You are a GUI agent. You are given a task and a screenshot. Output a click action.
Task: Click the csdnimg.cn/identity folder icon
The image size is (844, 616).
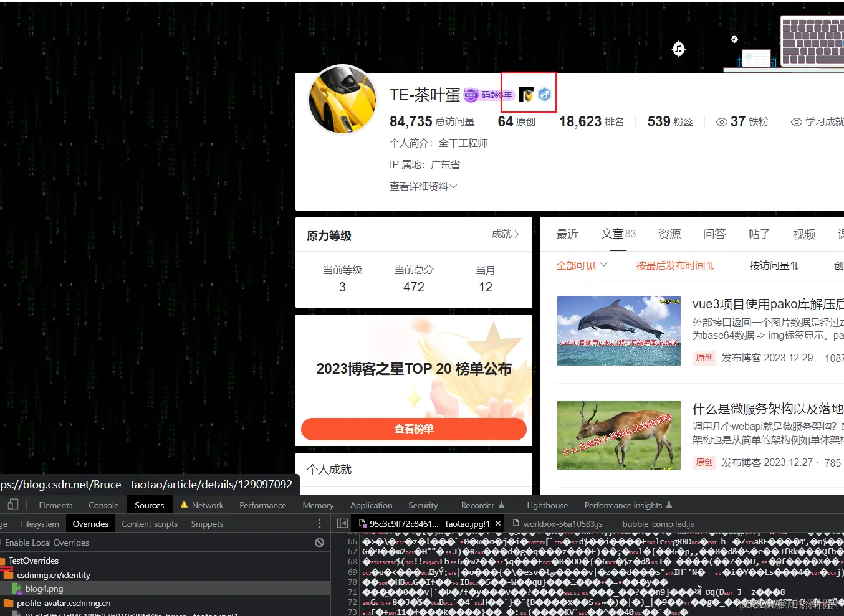tap(9, 575)
